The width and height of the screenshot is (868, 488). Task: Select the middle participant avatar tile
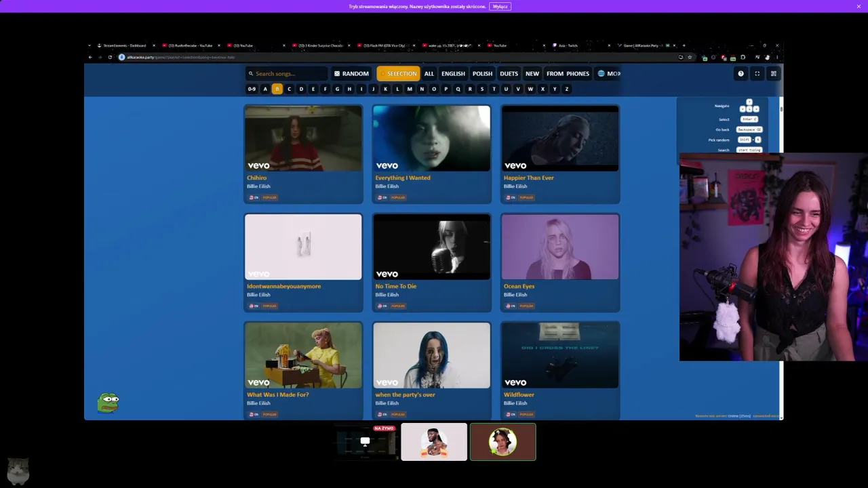pyautogui.click(x=434, y=442)
